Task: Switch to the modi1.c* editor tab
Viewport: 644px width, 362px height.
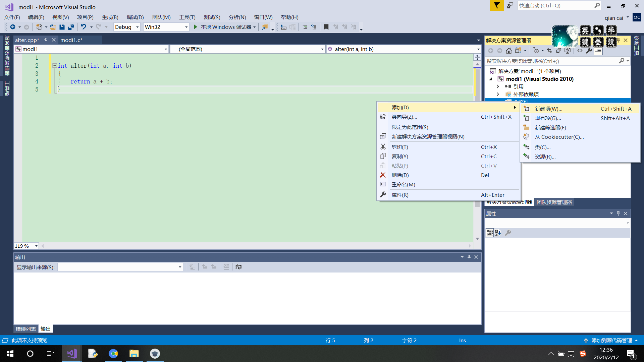Action: pyautogui.click(x=71, y=40)
